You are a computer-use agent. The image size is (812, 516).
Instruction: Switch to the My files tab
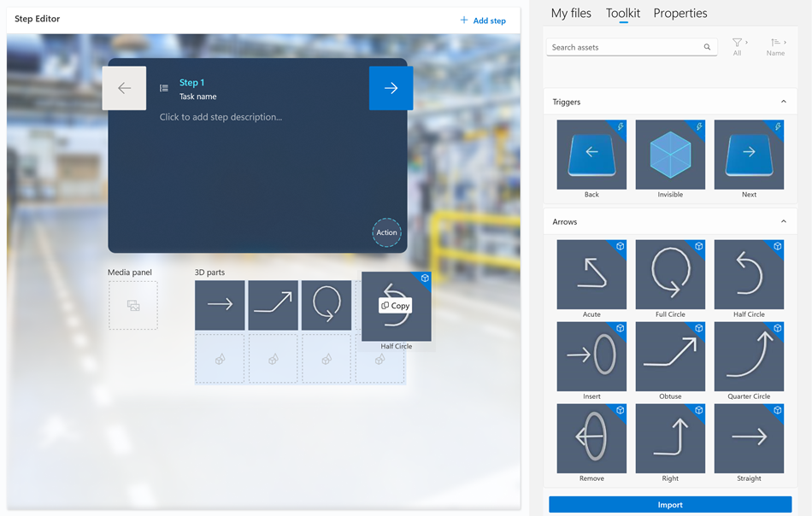pyautogui.click(x=571, y=13)
